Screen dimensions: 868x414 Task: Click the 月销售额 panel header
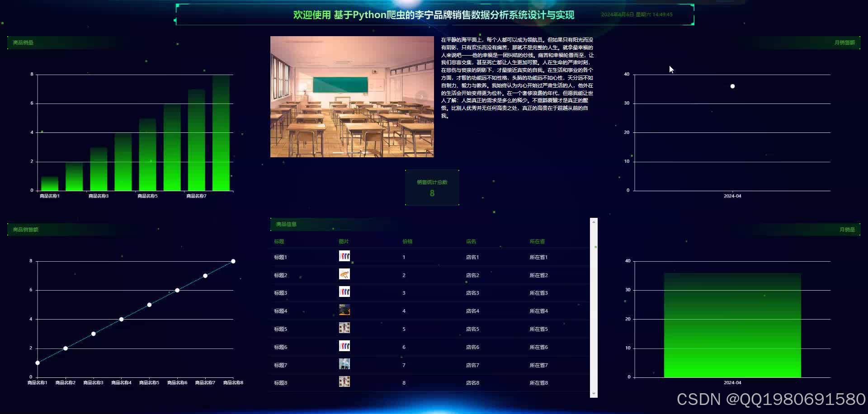coord(844,42)
